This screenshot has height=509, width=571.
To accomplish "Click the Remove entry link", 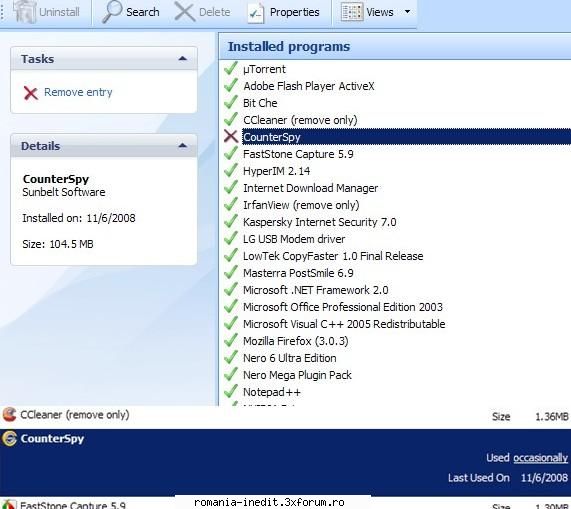I will tap(78, 92).
